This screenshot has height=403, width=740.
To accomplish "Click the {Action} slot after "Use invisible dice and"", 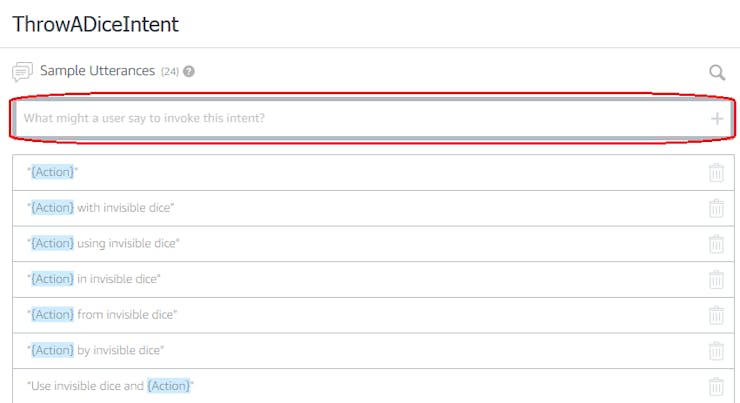I will (x=168, y=386).
